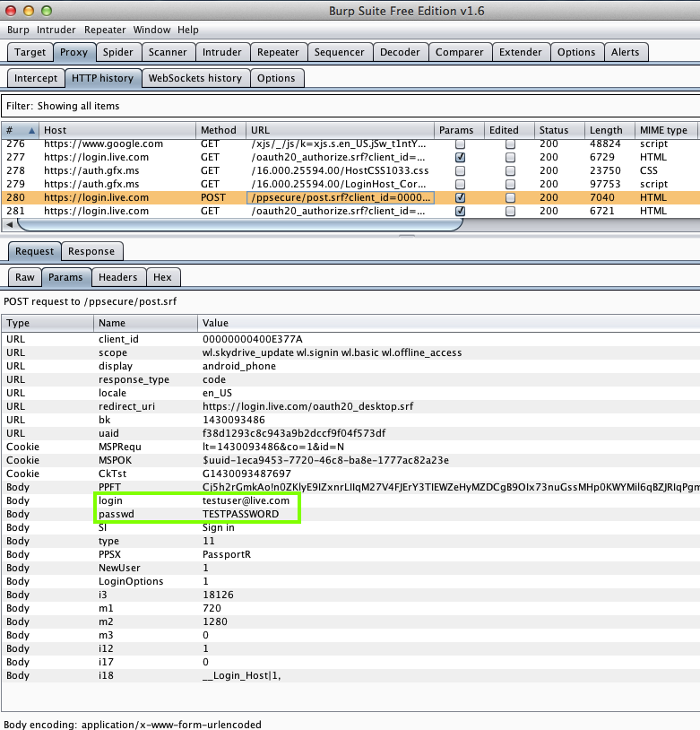The image size is (700, 730).
Task: Click the sort arrow in # column header
Action: (31, 131)
